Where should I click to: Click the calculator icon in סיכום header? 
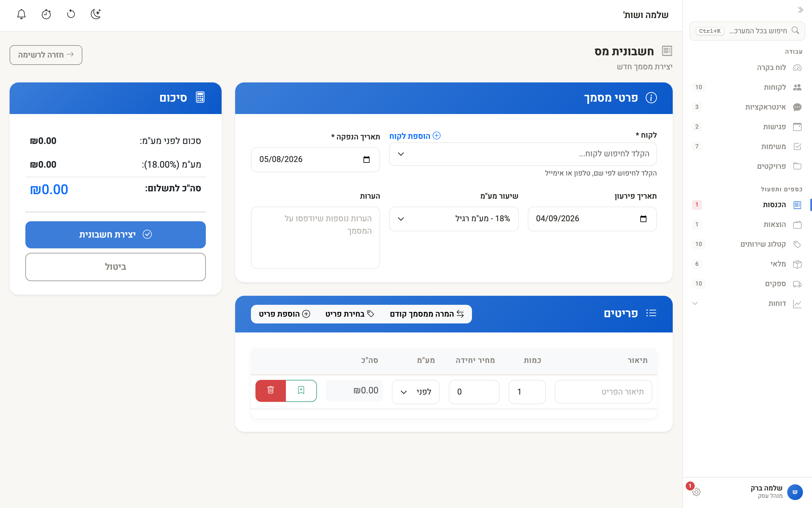[x=200, y=97]
